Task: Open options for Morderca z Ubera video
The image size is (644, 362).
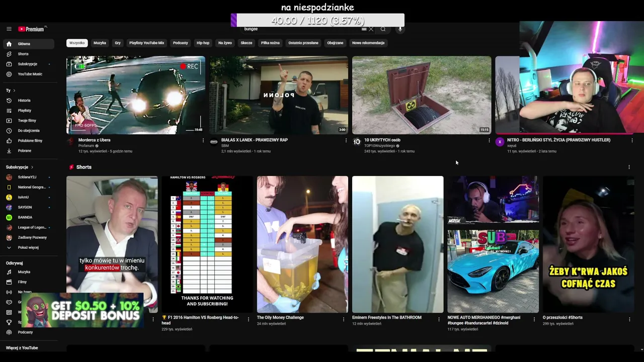Action: (203, 141)
